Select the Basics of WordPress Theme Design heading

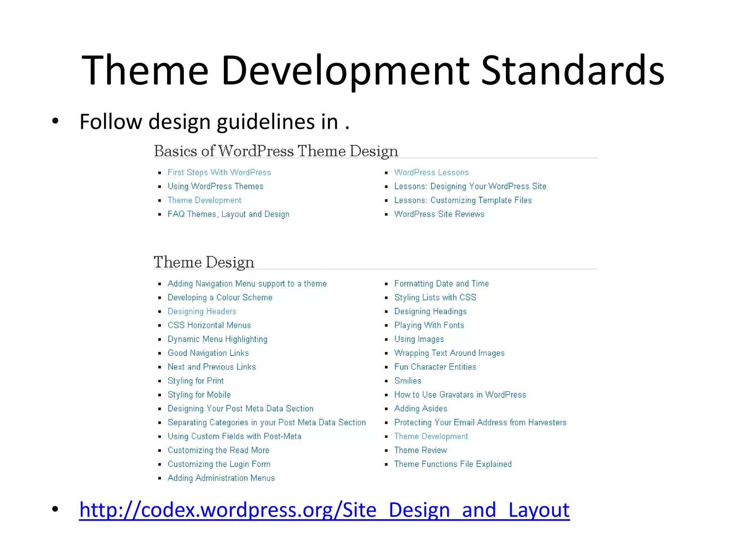(x=276, y=151)
